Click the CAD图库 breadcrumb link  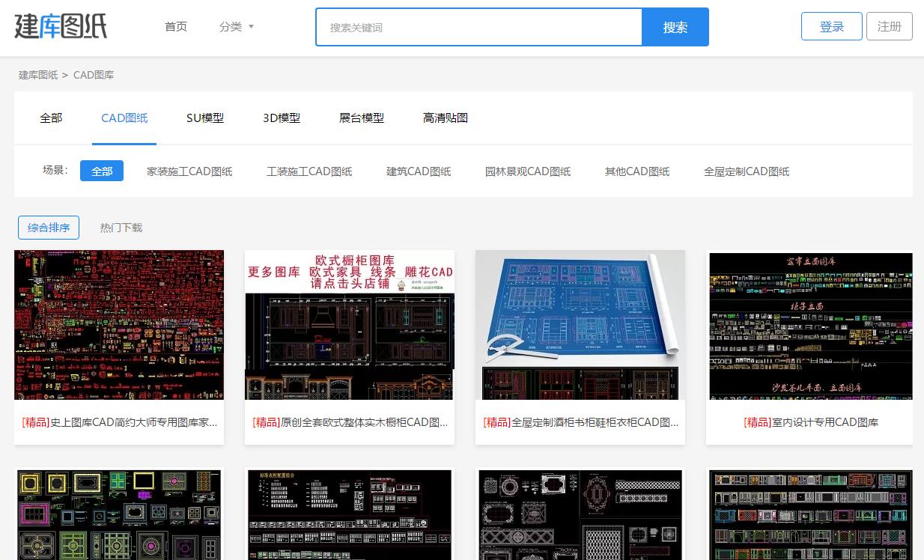click(x=94, y=75)
